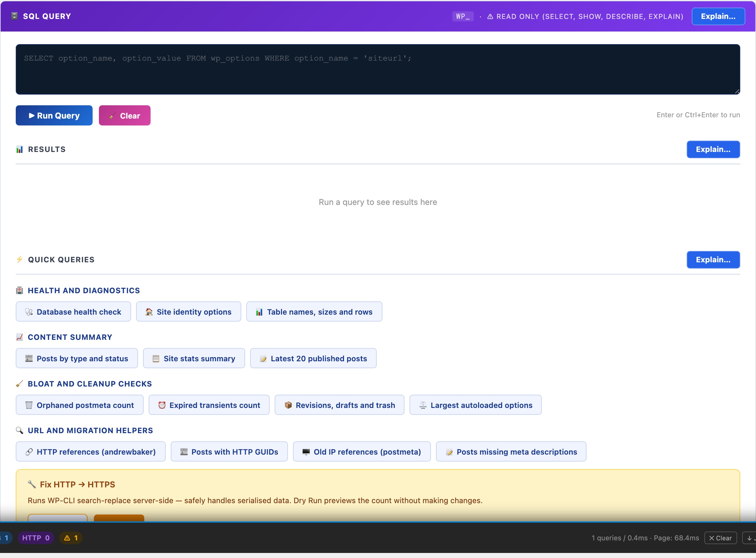The image size is (756, 558).
Task: Open the RESULTS section Explain dialog
Action: click(x=713, y=149)
